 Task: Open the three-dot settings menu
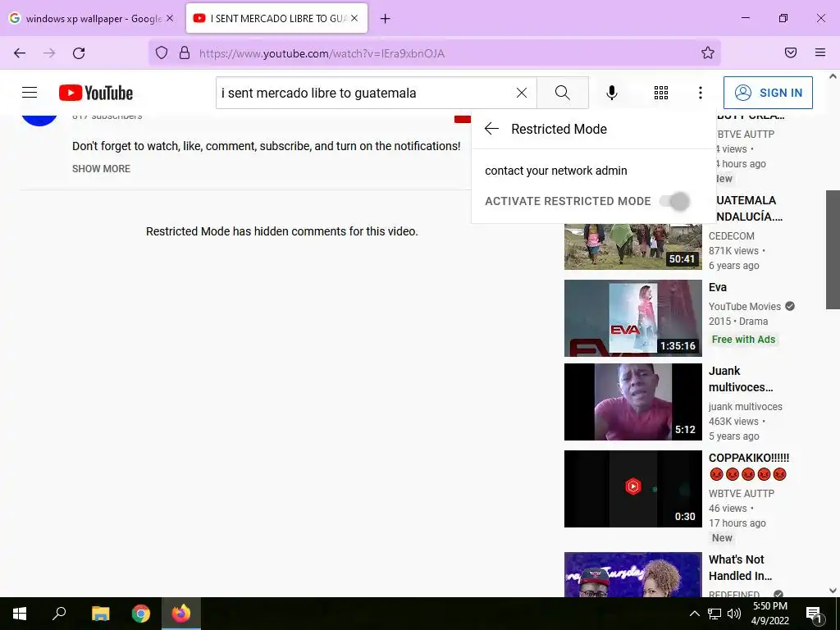coord(701,93)
